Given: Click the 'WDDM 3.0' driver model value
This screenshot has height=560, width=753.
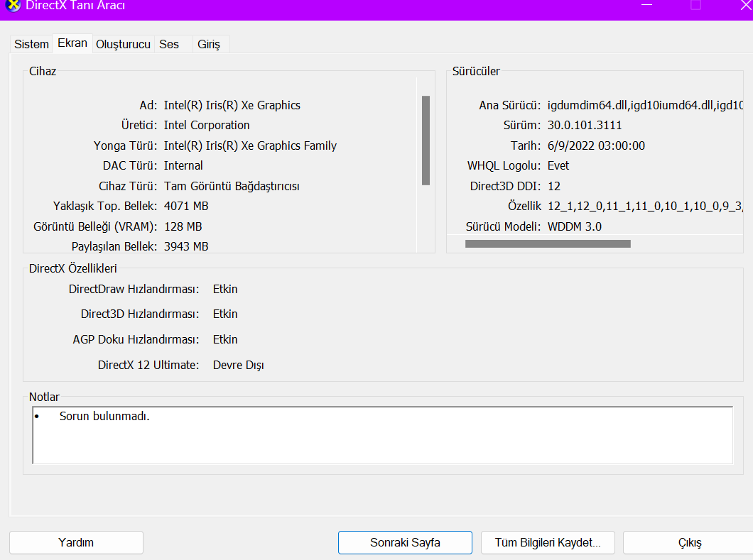Looking at the screenshot, I should 575,226.
